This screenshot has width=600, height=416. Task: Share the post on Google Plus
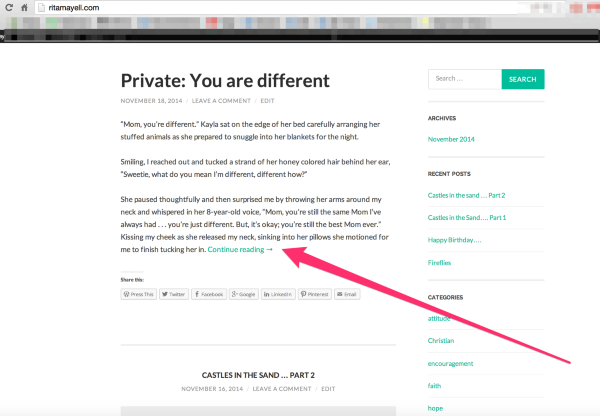244,295
